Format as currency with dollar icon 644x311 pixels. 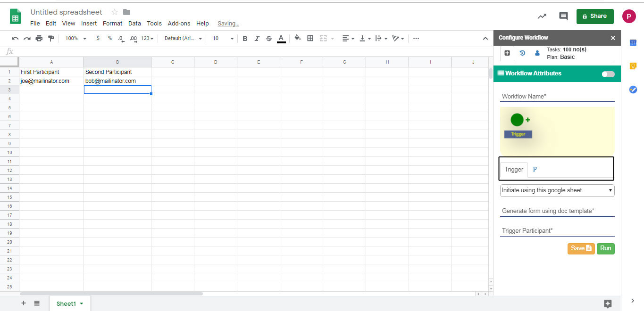[98, 38]
